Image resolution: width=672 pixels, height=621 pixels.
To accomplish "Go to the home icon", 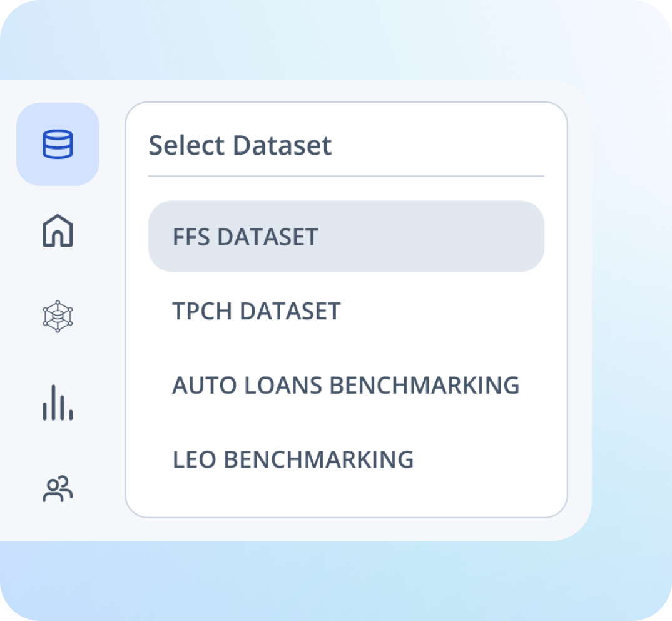I will pyautogui.click(x=58, y=231).
